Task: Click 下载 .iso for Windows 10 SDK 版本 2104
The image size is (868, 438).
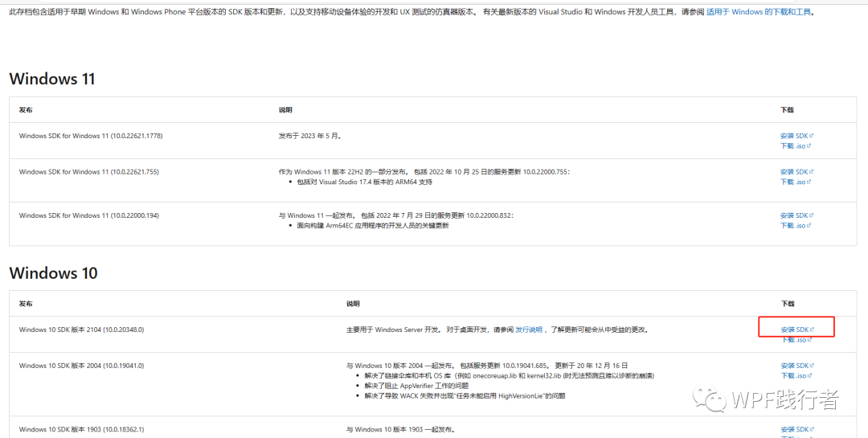Action: tap(796, 340)
